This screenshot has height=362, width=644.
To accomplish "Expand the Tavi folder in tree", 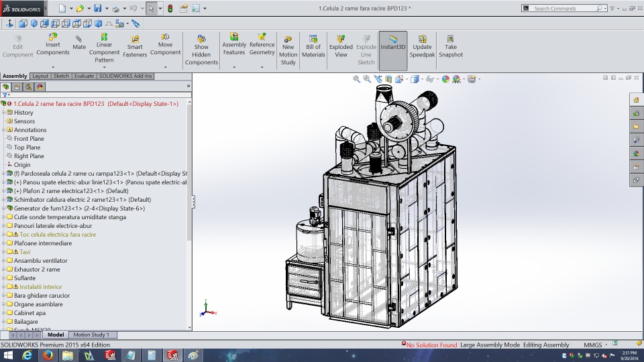I will (3, 252).
